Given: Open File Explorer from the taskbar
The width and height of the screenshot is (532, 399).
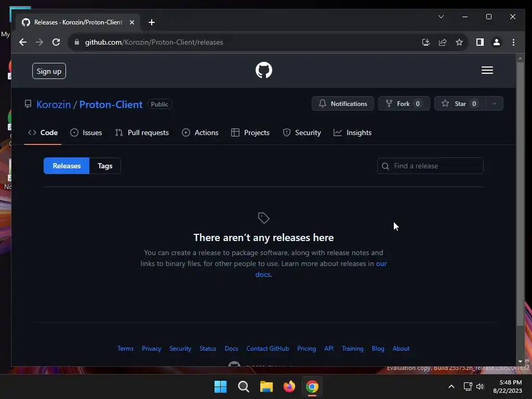Looking at the screenshot, I should pyautogui.click(x=267, y=387).
